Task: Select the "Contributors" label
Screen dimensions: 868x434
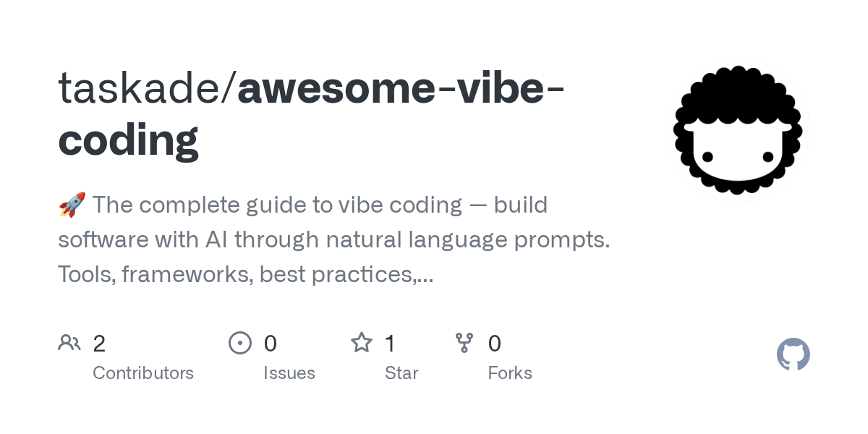Action: click(143, 373)
